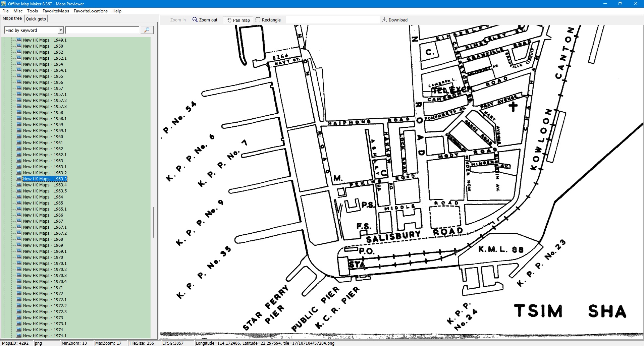
Task: Click the Zoom in button
Action: pyautogui.click(x=178, y=20)
